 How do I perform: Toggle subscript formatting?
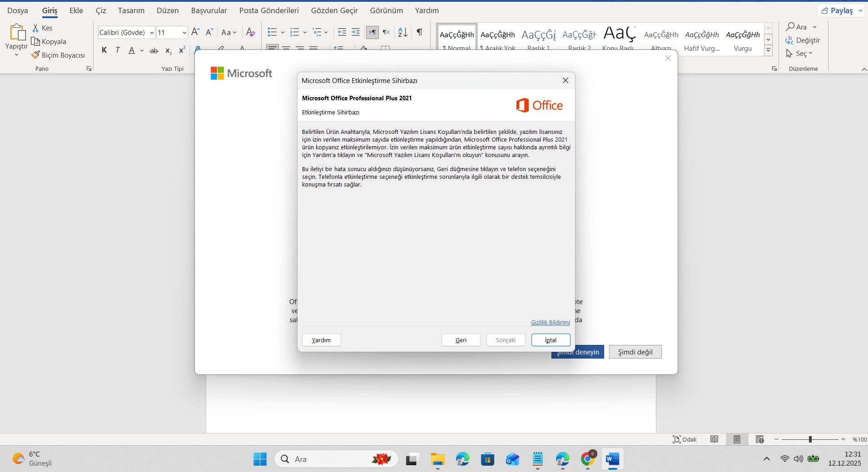pos(168,50)
